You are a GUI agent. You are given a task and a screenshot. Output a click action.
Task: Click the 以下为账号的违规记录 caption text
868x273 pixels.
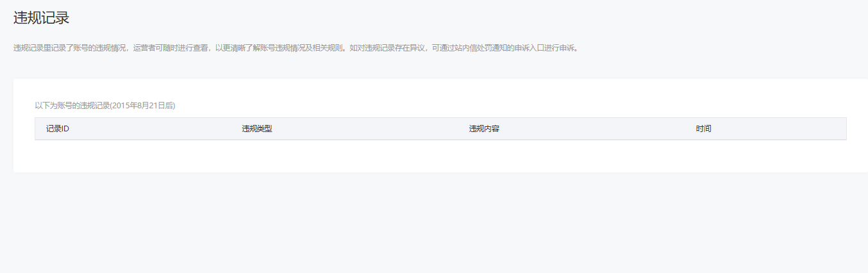(72, 106)
